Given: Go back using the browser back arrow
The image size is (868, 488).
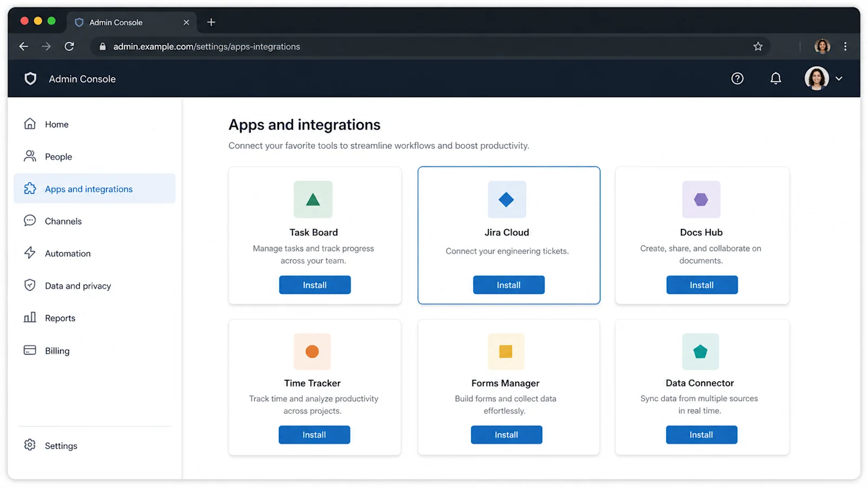Looking at the screenshot, I should (x=24, y=47).
